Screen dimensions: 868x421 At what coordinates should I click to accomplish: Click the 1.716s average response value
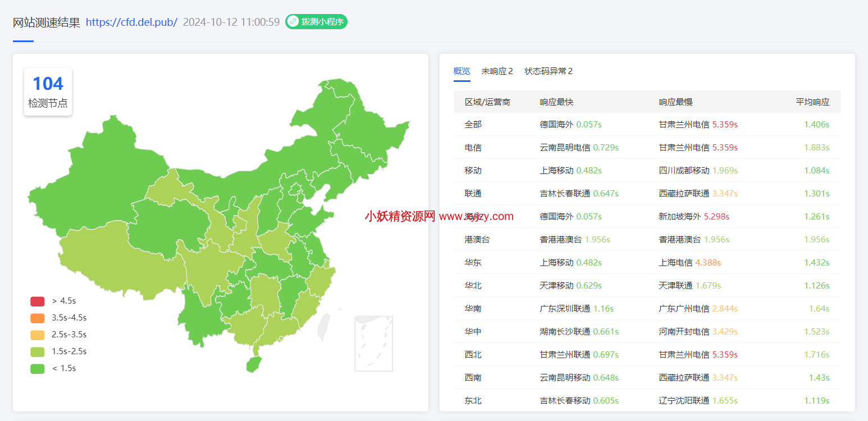pyautogui.click(x=816, y=355)
